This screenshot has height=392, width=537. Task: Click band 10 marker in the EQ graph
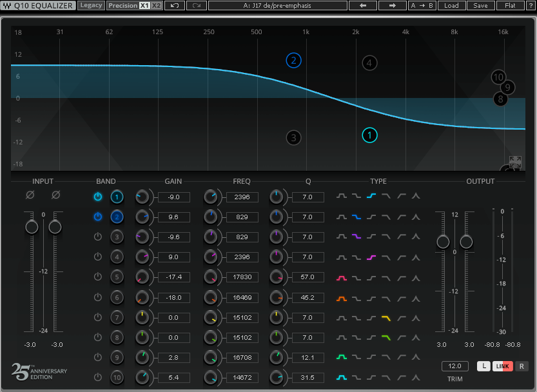tap(498, 77)
